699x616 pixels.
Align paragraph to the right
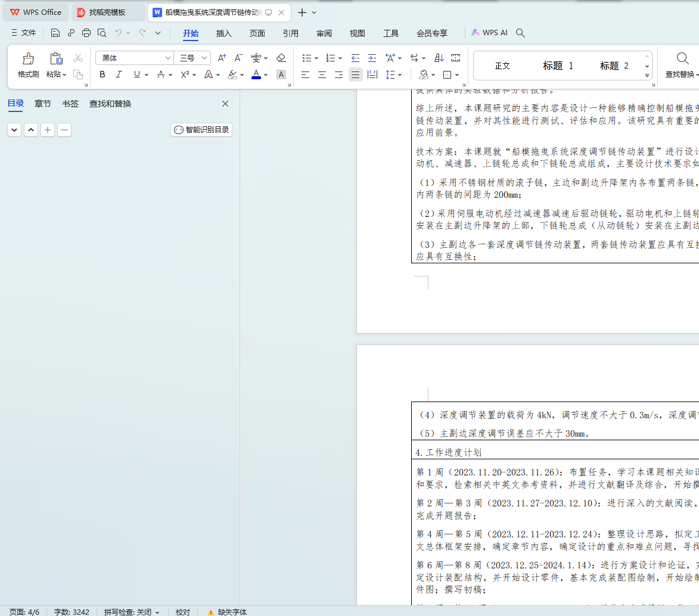(339, 74)
